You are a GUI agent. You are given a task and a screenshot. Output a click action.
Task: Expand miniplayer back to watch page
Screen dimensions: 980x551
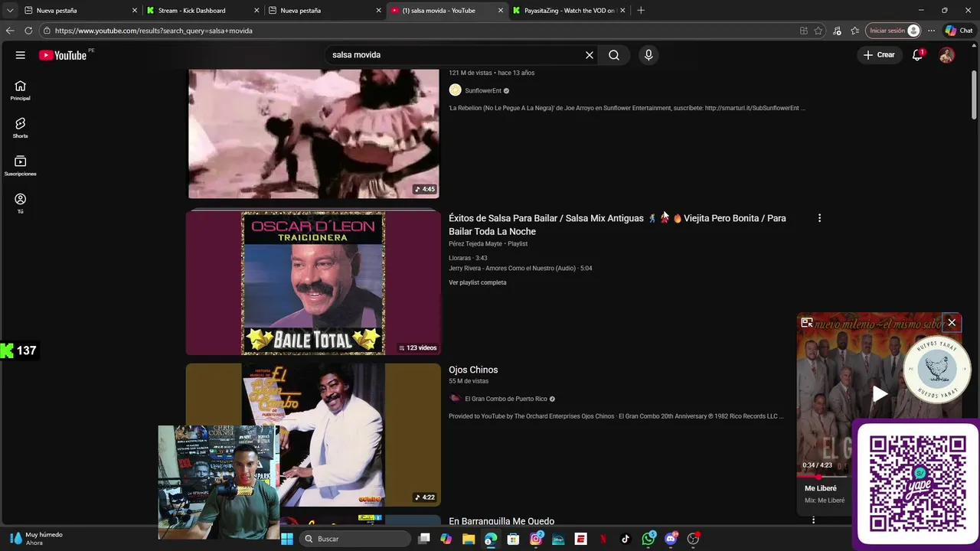[x=807, y=323]
